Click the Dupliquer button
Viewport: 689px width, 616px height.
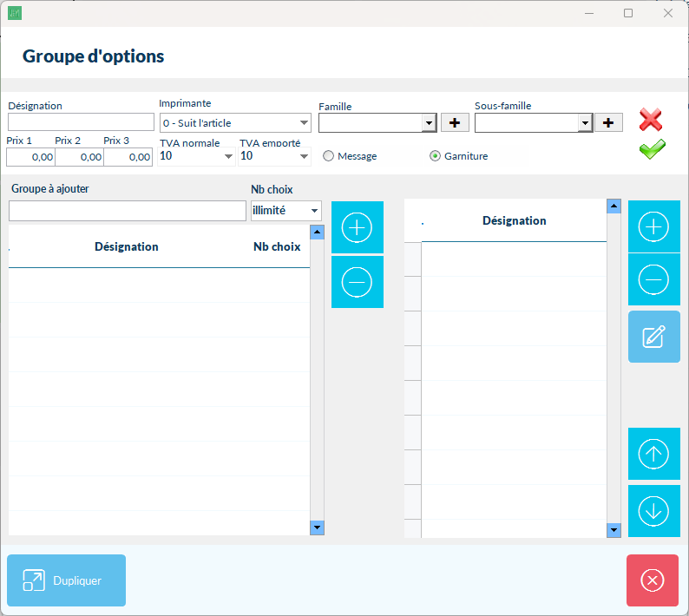coord(66,580)
